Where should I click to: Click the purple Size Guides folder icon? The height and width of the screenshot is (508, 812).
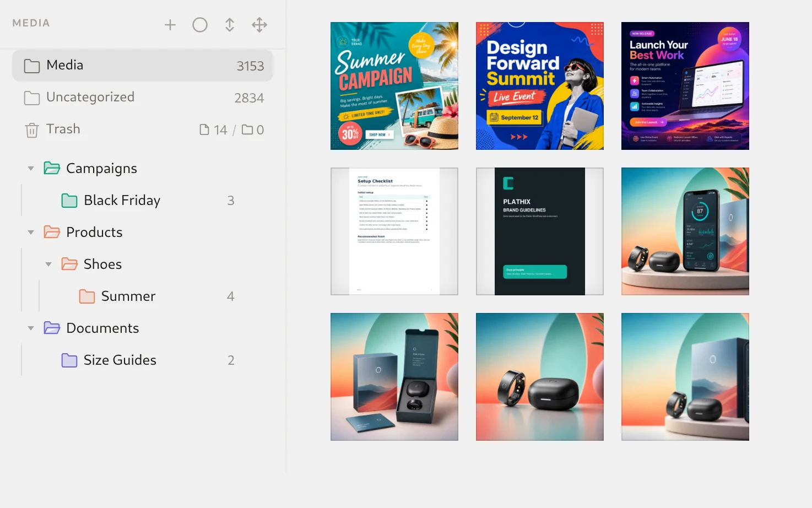tap(69, 360)
